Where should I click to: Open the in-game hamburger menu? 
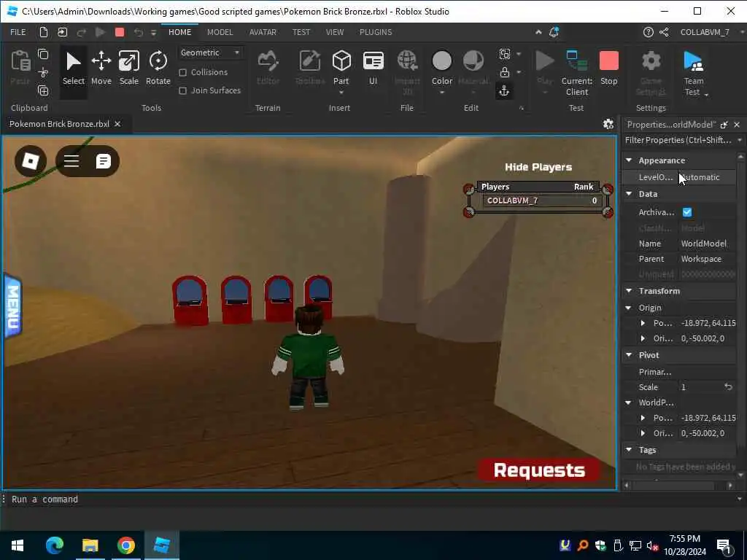coord(71,161)
